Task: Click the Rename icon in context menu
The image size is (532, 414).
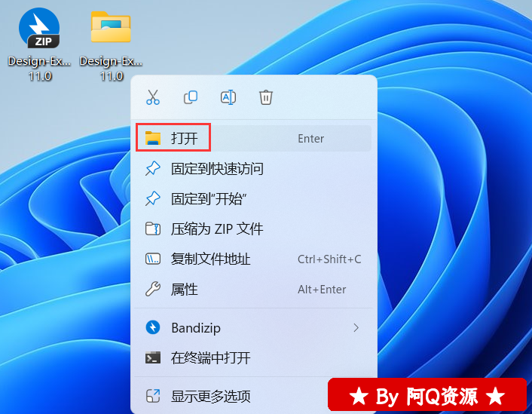Action: point(228,97)
